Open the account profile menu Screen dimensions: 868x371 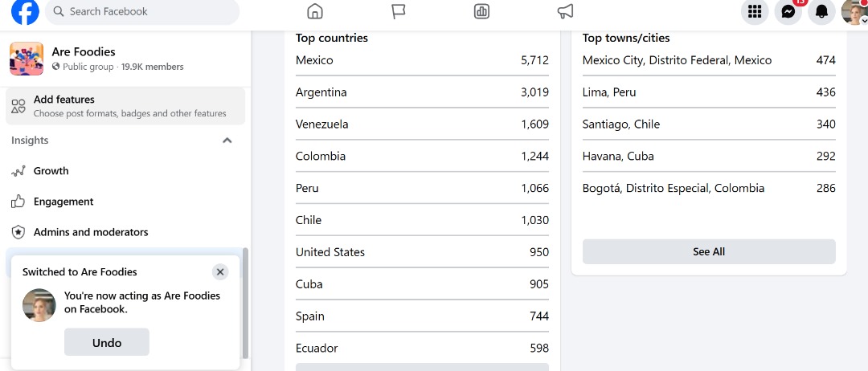pos(854,11)
